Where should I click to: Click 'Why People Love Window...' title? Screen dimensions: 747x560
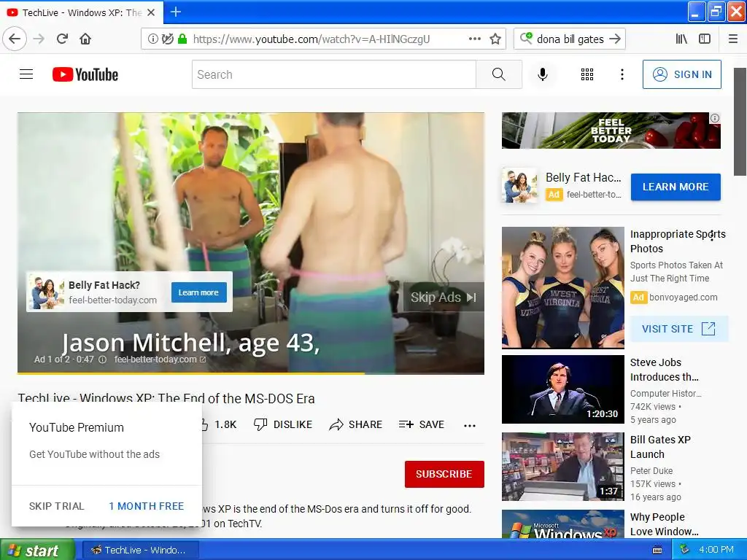(x=664, y=524)
